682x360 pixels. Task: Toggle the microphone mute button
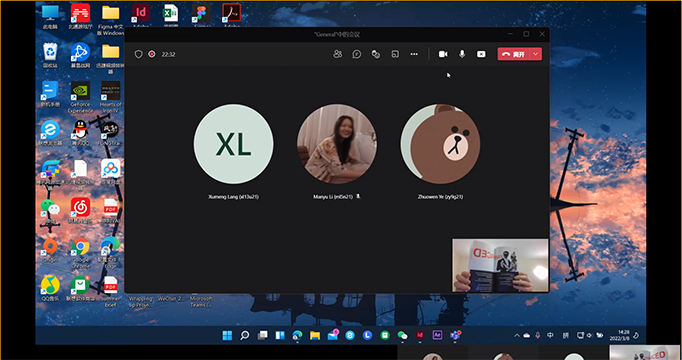tap(462, 54)
